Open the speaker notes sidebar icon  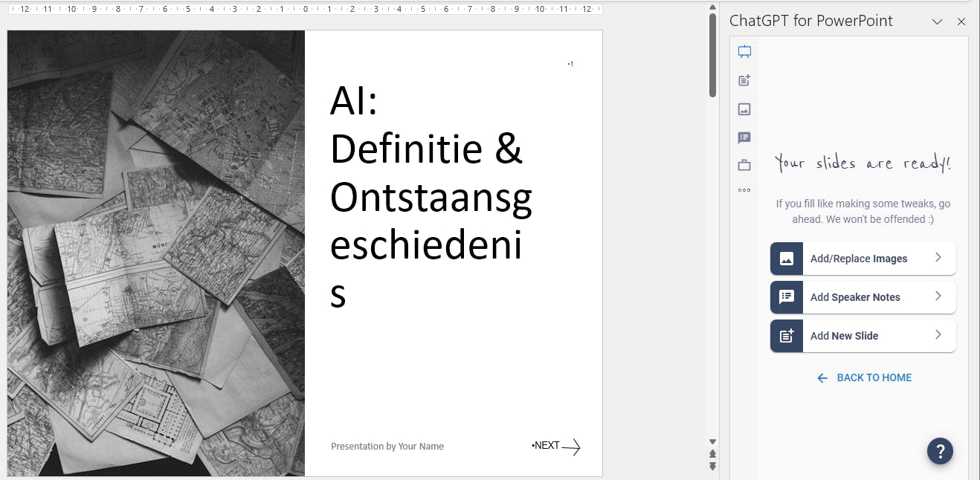tap(744, 137)
